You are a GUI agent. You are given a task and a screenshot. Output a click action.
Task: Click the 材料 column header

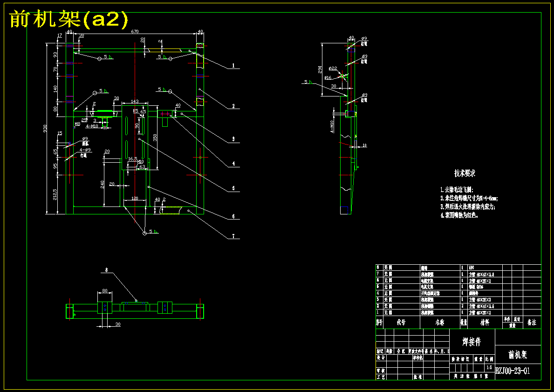485,323
